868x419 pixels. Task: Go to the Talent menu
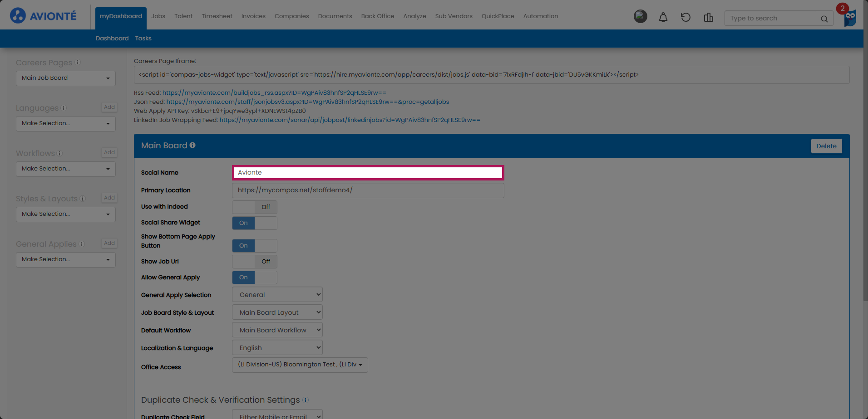(x=183, y=16)
